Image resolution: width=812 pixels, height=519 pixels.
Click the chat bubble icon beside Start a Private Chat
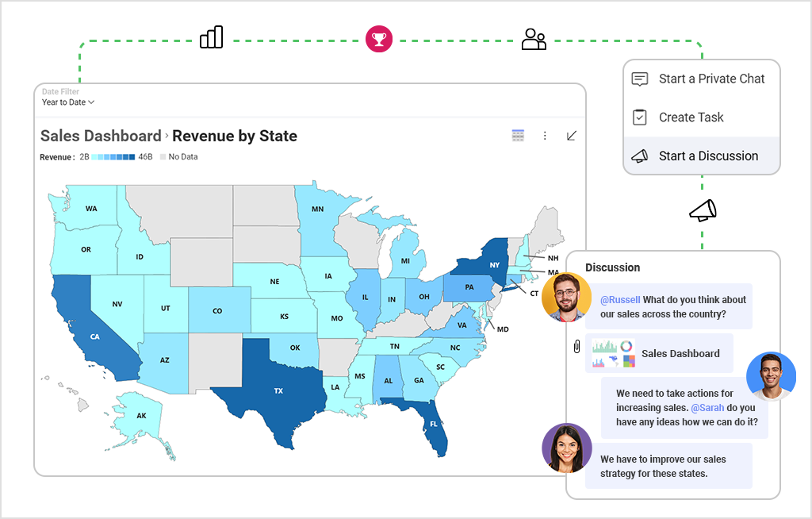coord(640,79)
